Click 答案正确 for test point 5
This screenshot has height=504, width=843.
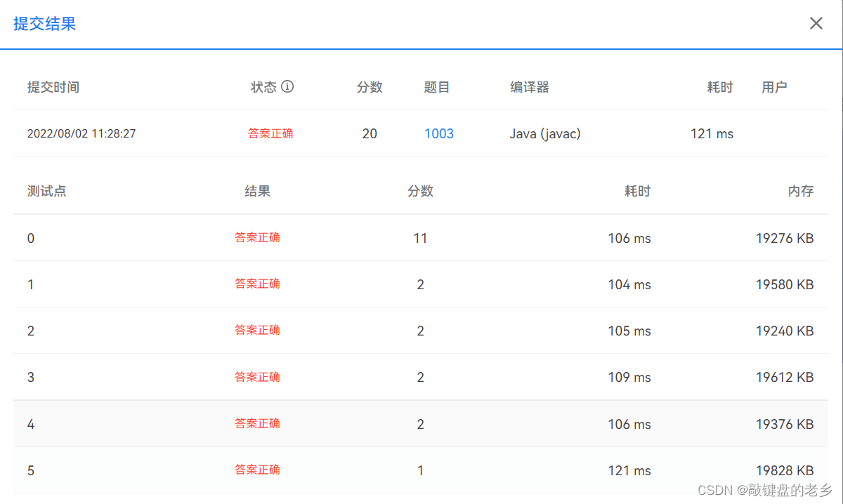coord(257,470)
